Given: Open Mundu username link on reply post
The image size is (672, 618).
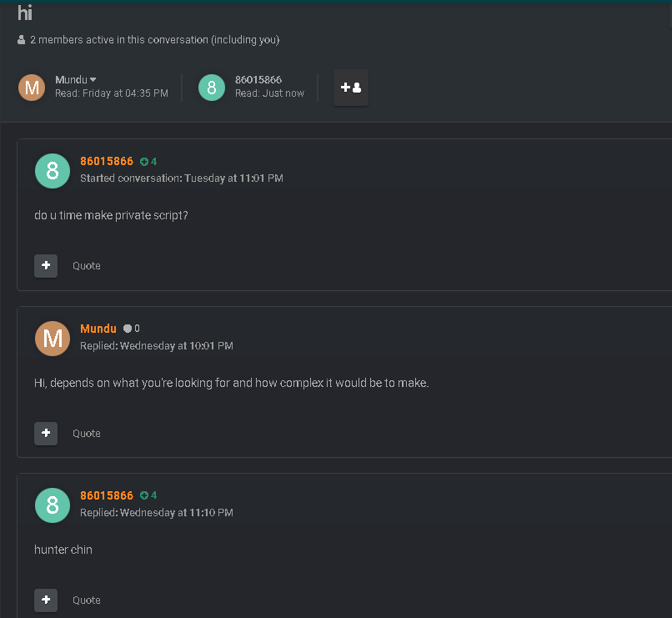Looking at the screenshot, I should pos(98,329).
